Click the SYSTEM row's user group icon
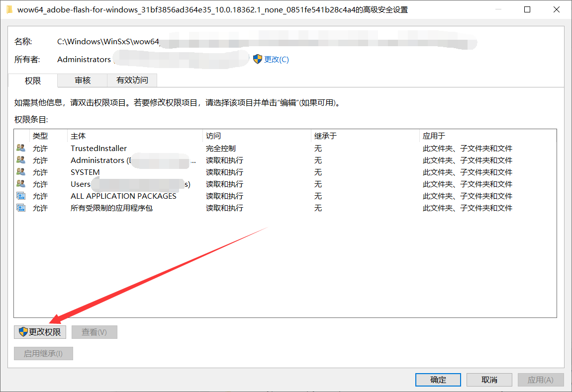 (20, 172)
